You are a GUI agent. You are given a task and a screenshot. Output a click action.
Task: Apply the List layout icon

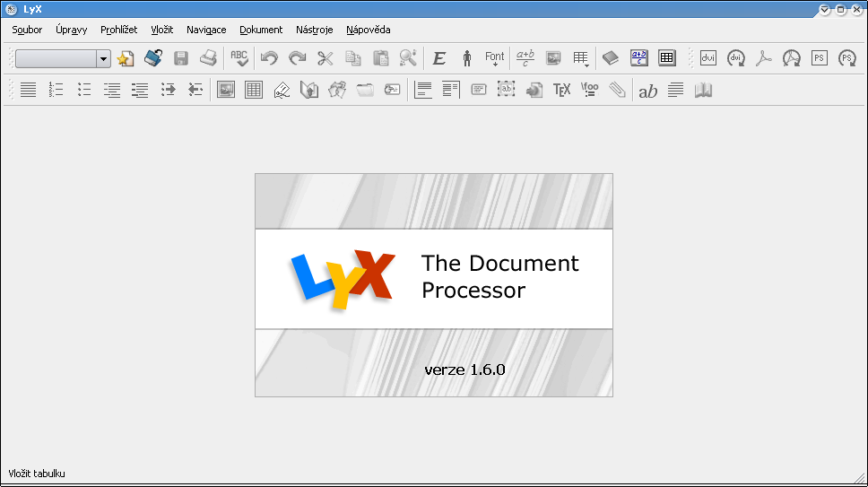click(x=112, y=90)
